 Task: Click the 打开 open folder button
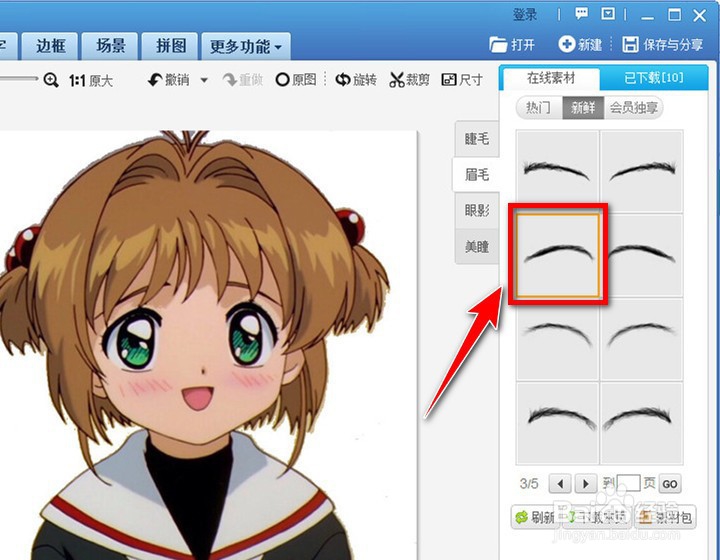(512, 45)
